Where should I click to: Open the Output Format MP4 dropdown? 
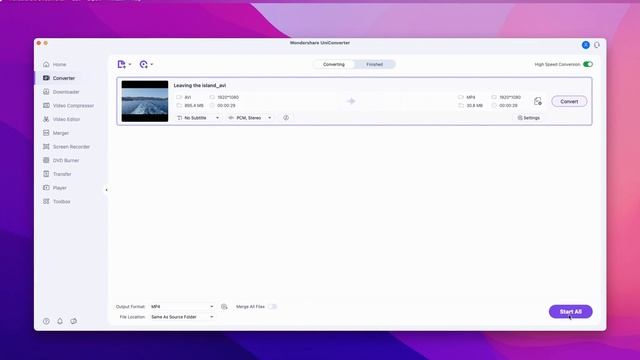[182, 307]
